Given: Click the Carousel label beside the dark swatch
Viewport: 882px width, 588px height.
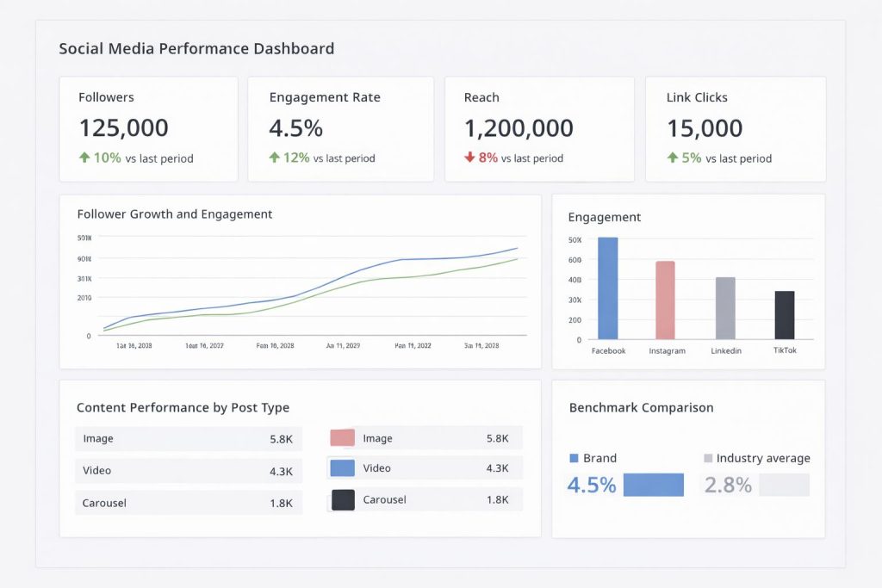Looking at the screenshot, I should pyautogui.click(x=384, y=499).
